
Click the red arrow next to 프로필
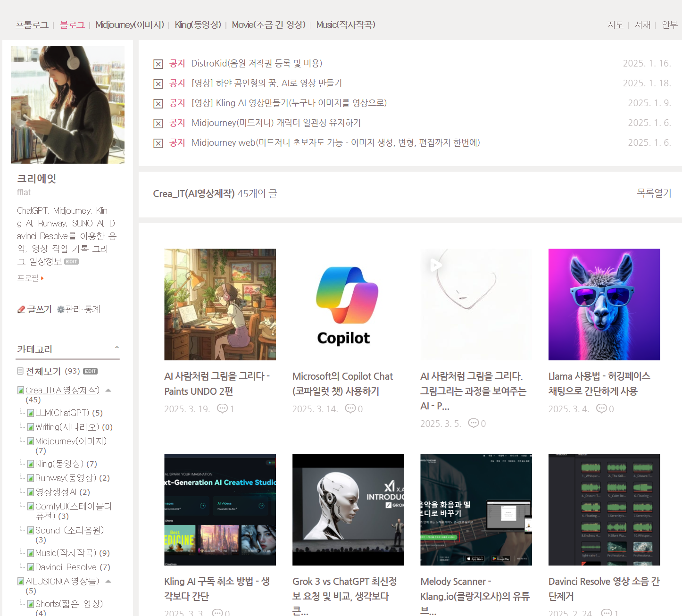(42, 278)
